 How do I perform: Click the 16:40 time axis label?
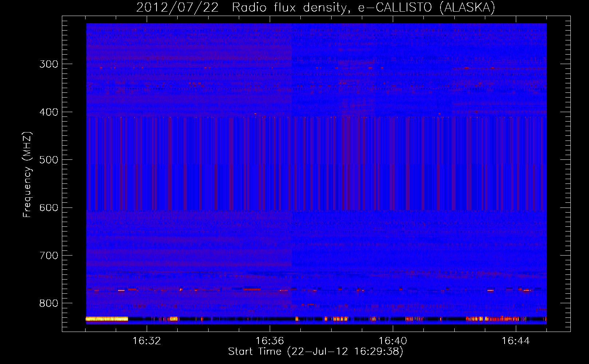point(393,341)
